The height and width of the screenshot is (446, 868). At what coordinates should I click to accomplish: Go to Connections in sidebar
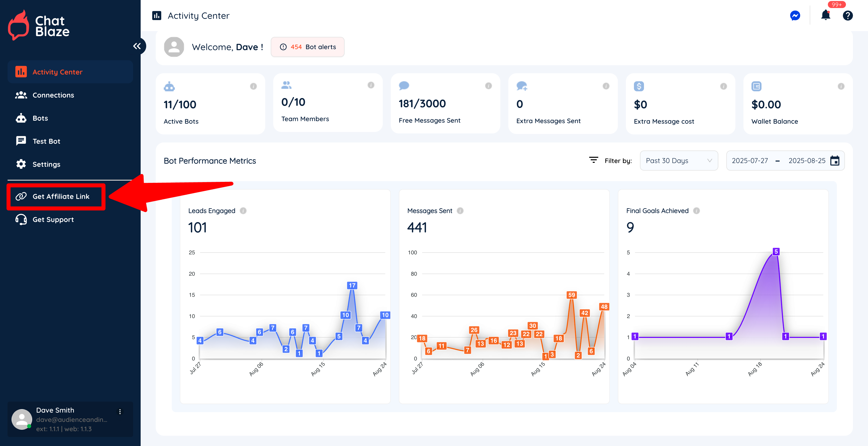[53, 95]
